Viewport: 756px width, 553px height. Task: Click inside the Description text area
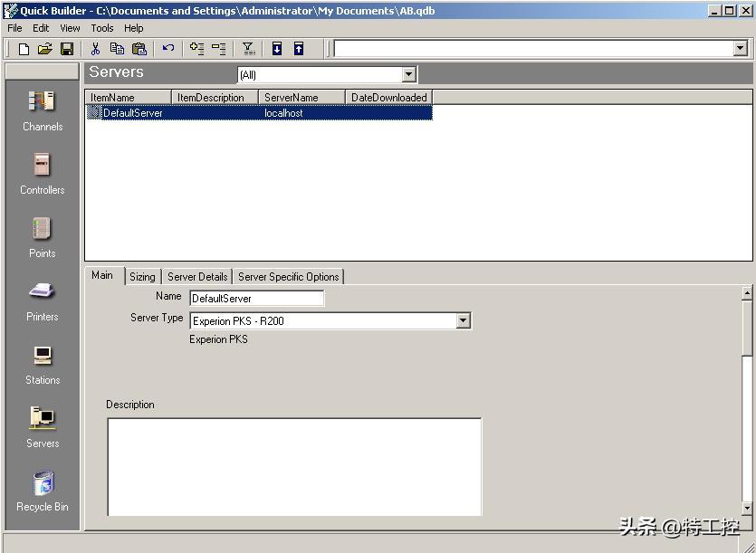pos(294,467)
